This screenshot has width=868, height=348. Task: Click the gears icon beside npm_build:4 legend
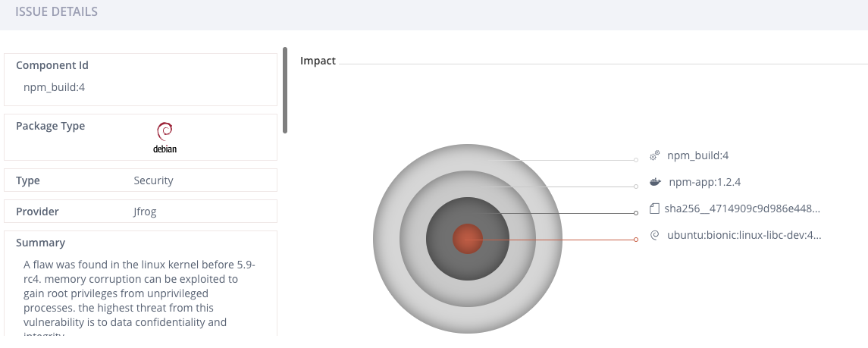654,156
